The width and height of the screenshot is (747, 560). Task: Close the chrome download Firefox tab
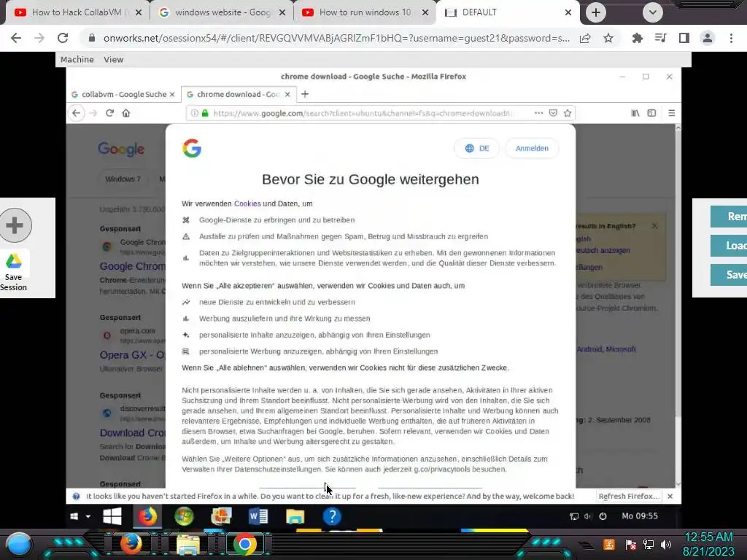pos(287,94)
